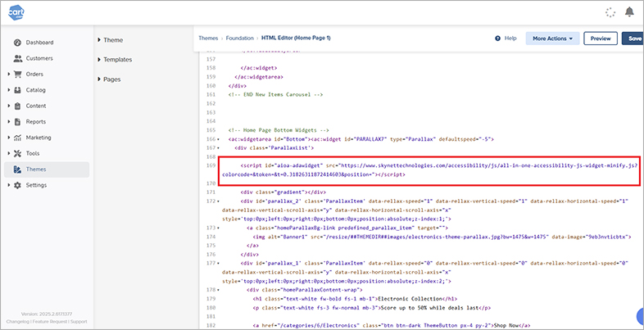The image size is (644, 330).
Task: Click the Preview button
Action: point(601,38)
